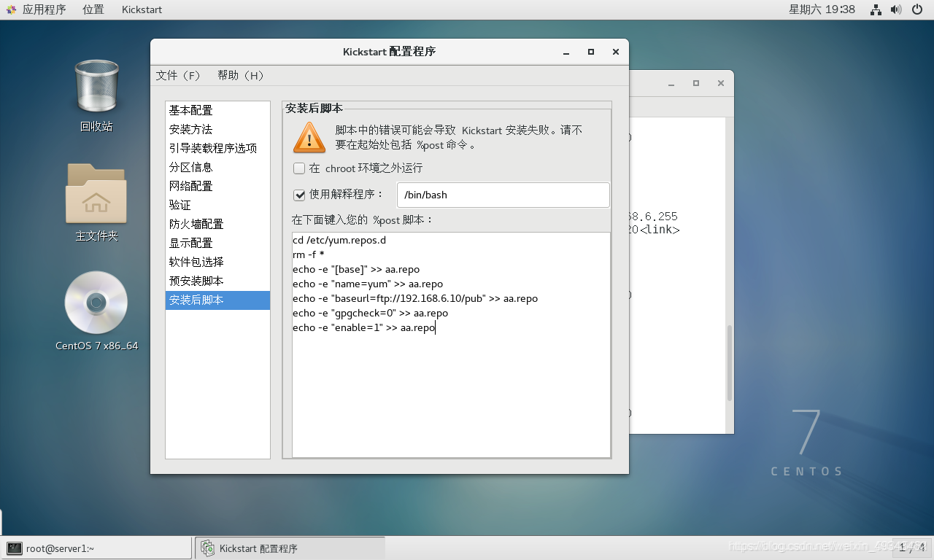Click script line containing baseurl ftp address
This screenshot has width=934, height=560.
point(415,298)
